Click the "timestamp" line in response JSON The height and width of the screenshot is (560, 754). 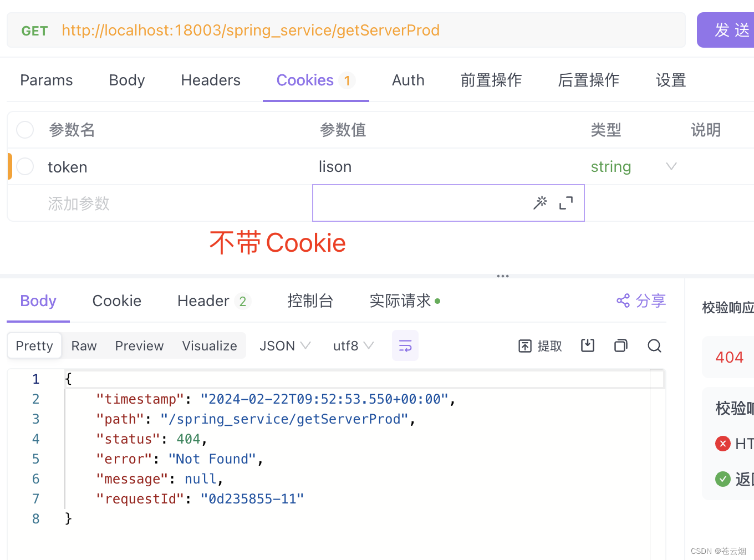[276, 399]
